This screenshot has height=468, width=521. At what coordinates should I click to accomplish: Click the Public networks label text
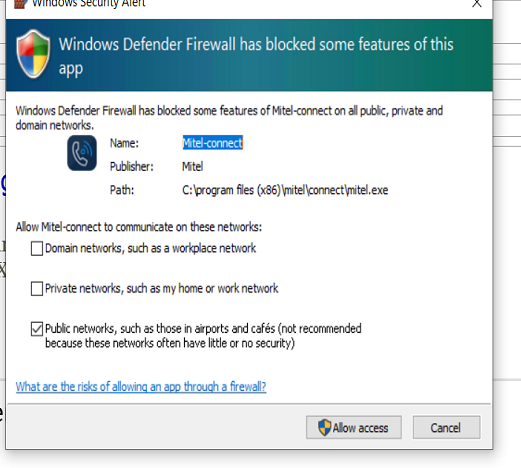pyautogui.click(x=203, y=336)
